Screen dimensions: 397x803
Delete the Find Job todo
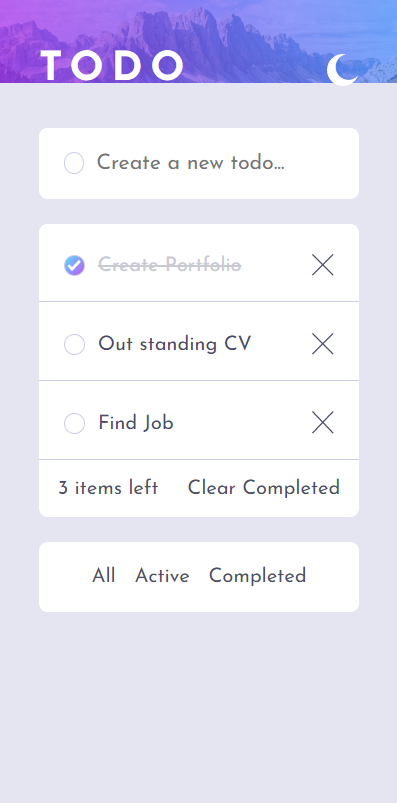(323, 422)
